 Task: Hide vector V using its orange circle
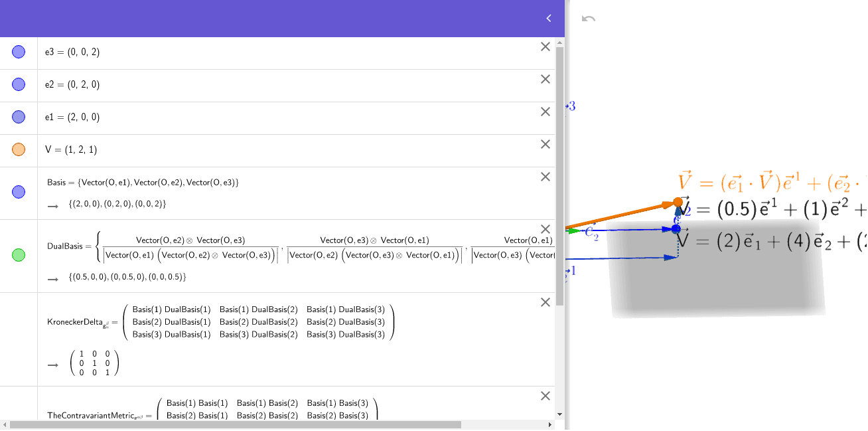(19, 149)
